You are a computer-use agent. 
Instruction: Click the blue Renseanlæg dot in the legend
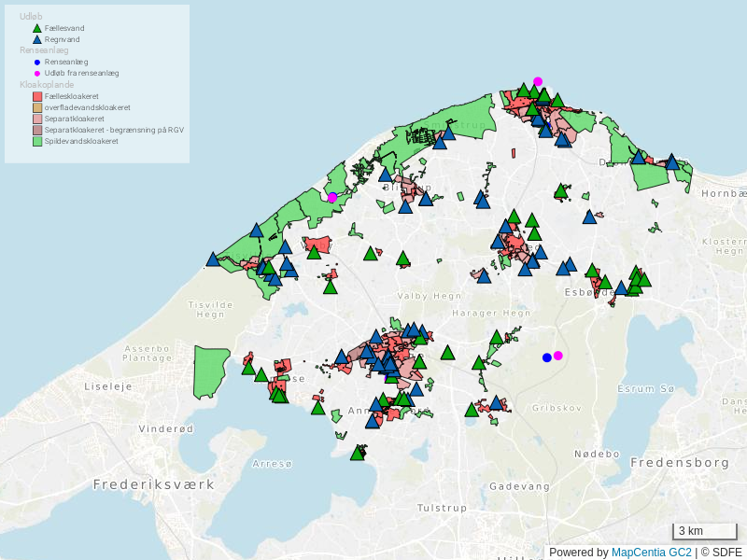37,62
